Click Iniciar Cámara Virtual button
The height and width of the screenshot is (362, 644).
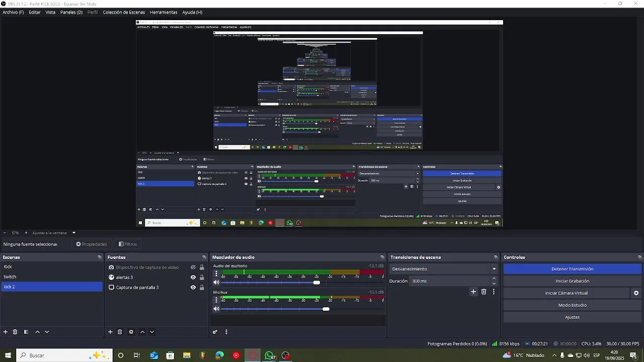click(x=567, y=293)
